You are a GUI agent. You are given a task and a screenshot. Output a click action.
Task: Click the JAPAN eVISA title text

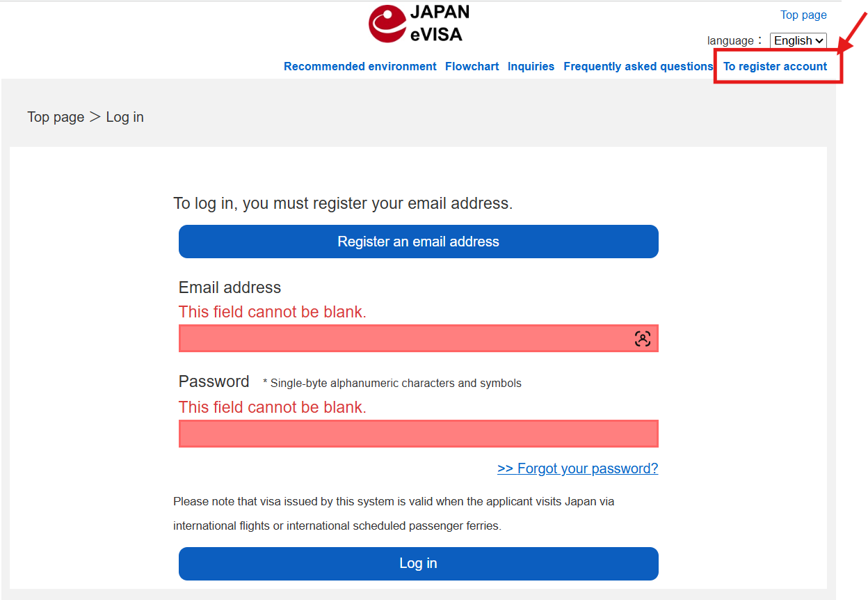coord(439,23)
